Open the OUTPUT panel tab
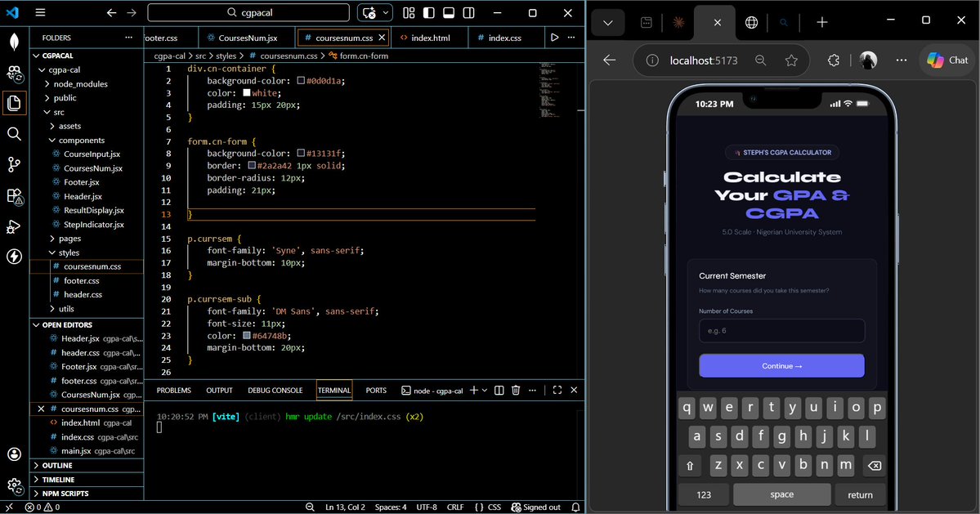The image size is (980, 514). click(219, 391)
